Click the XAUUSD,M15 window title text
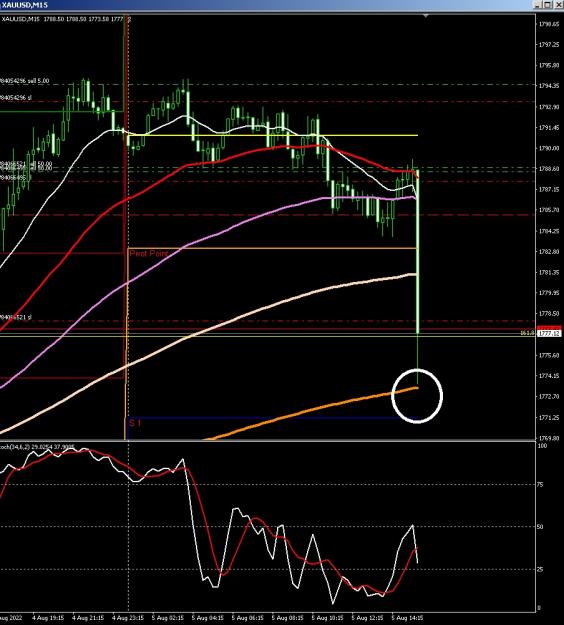 (x=25, y=5)
